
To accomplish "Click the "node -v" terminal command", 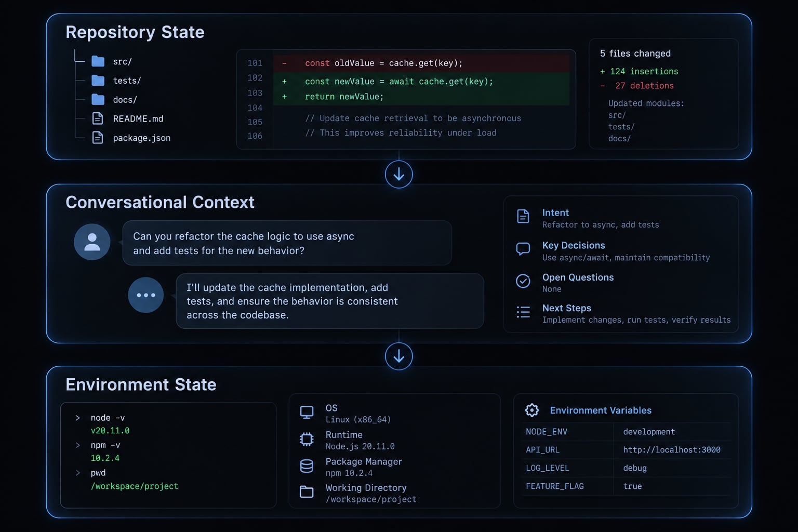I will pos(108,418).
